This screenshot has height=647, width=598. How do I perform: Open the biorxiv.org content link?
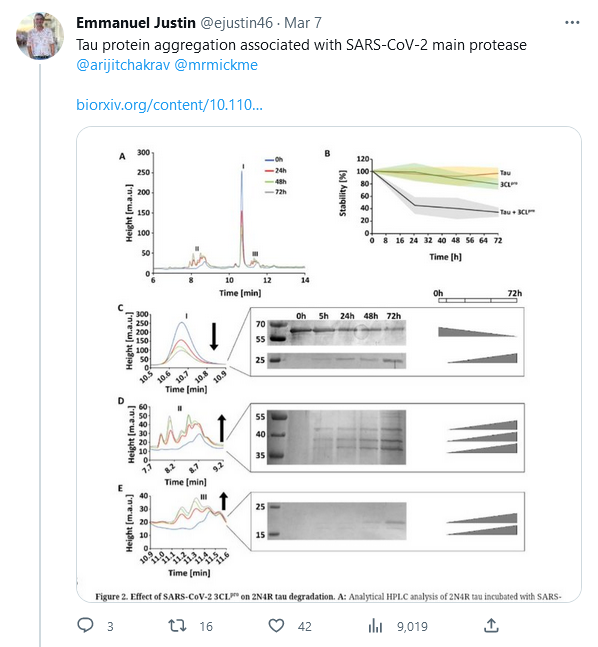(x=169, y=105)
